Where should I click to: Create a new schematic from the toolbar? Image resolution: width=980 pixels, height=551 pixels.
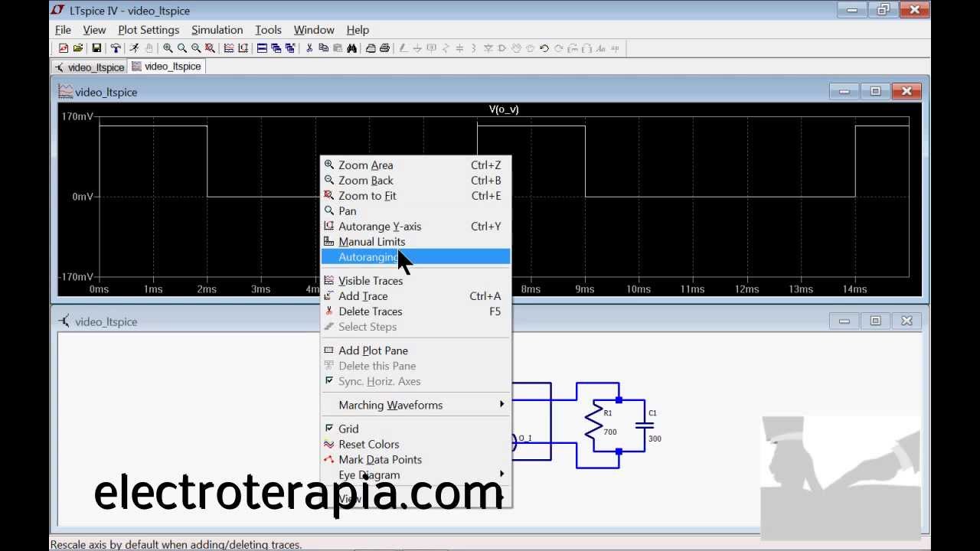point(64,48)
